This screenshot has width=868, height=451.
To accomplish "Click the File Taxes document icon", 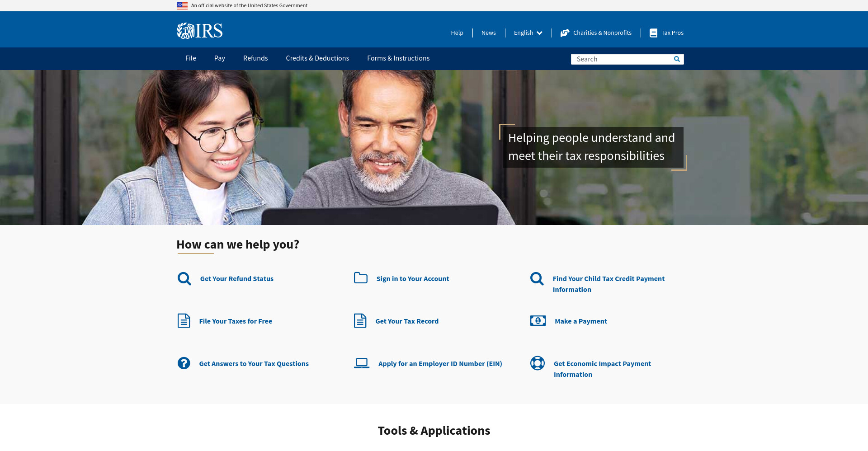I will pyautogui.click(x=184, y=320).
